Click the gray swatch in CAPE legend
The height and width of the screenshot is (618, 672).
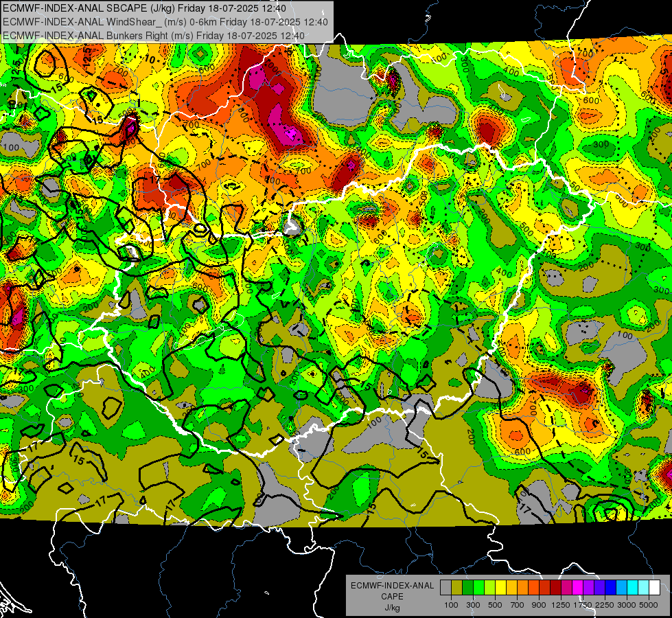tap(445, 587)
